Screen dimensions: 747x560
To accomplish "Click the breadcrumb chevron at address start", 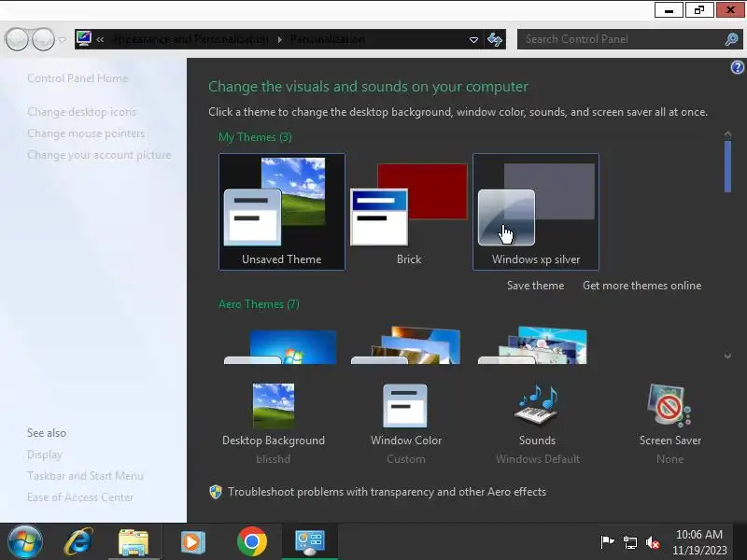I will click(x=100, y=39).
